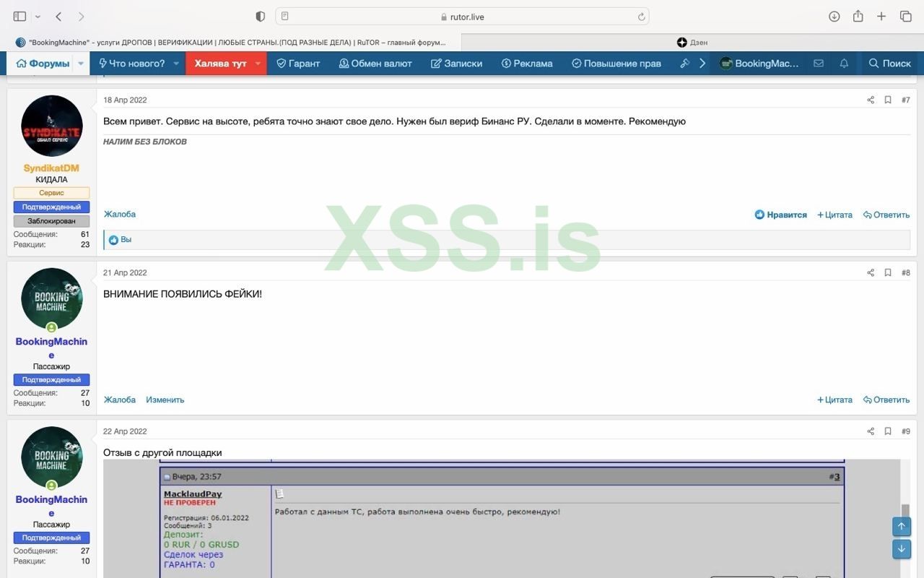Open the private messages envelope icon
The height and width of the screenshot is (578, 924).
pyautogui.click(x=819, y=64)
